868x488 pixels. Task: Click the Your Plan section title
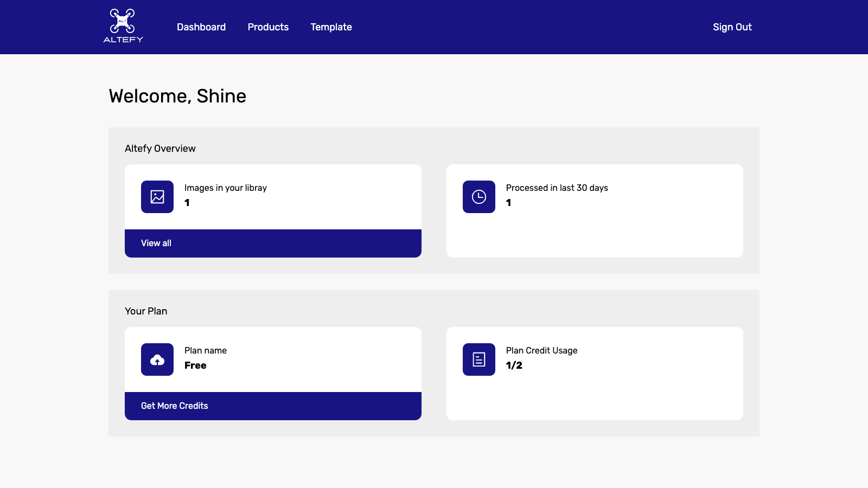[x=146, y=311]
